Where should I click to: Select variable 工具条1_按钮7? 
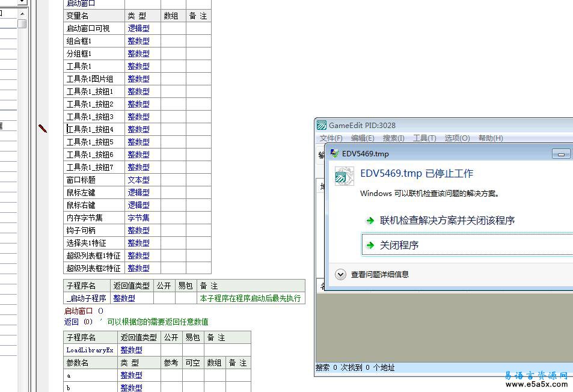click(90, 167)
